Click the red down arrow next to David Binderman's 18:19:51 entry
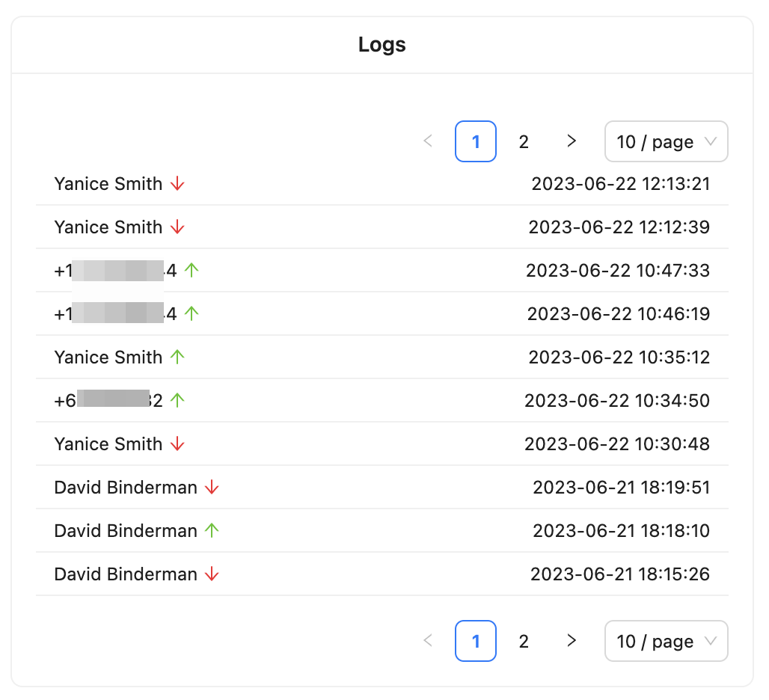 point(210,487)
